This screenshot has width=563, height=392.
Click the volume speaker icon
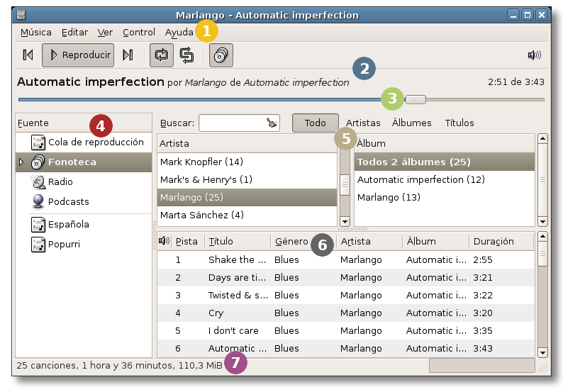click(534, 55)
